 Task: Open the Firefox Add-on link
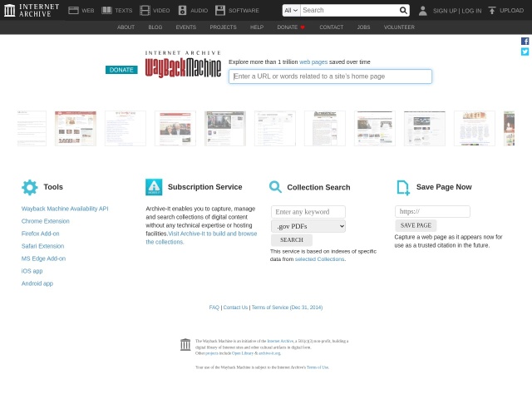[41, 234]
